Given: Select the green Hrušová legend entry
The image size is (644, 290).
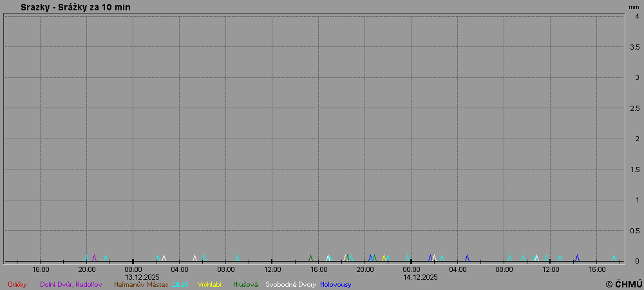Looking at the screenshot, I should pos(245,284).
